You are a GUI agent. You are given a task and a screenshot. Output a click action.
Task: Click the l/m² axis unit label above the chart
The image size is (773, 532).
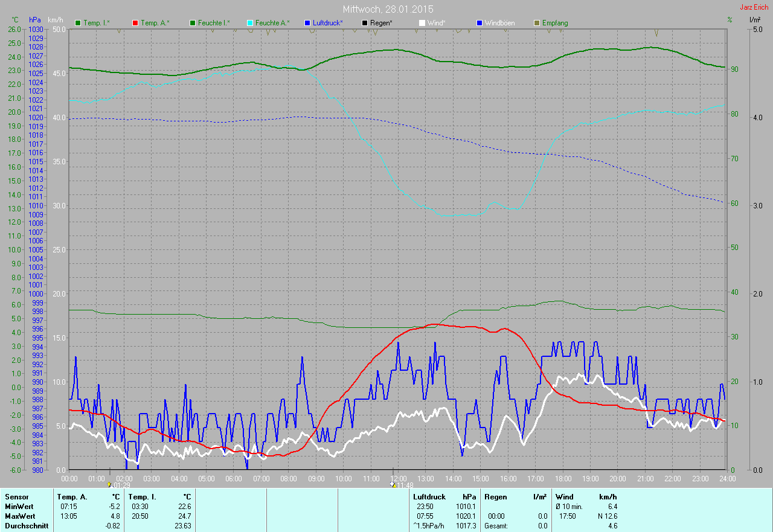[x=754, y=20]
